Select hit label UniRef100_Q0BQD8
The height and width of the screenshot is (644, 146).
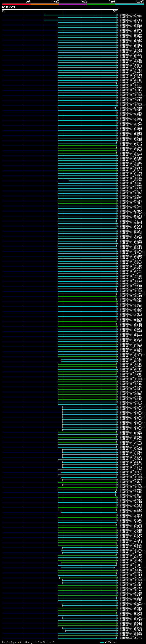[131, 585]
